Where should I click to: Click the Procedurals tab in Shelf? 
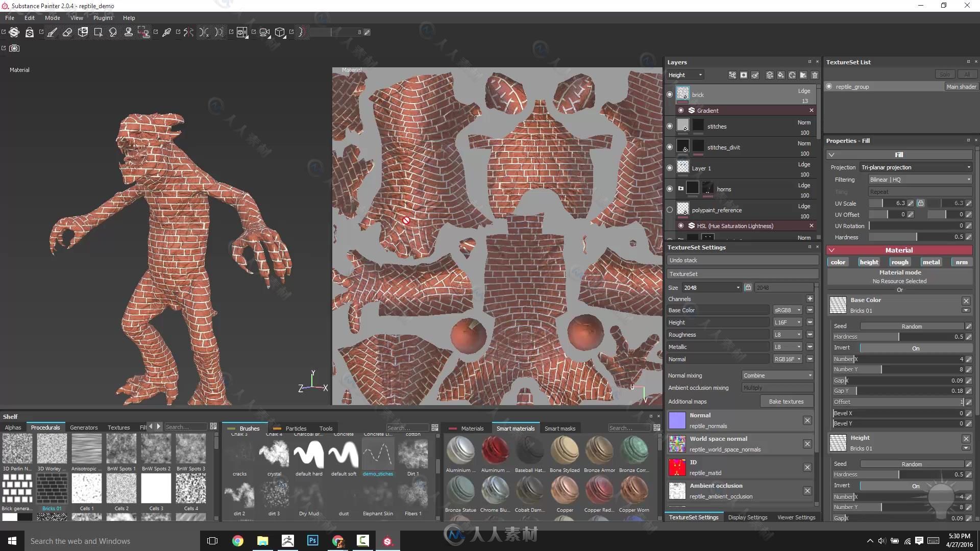(x=44, y=427)
